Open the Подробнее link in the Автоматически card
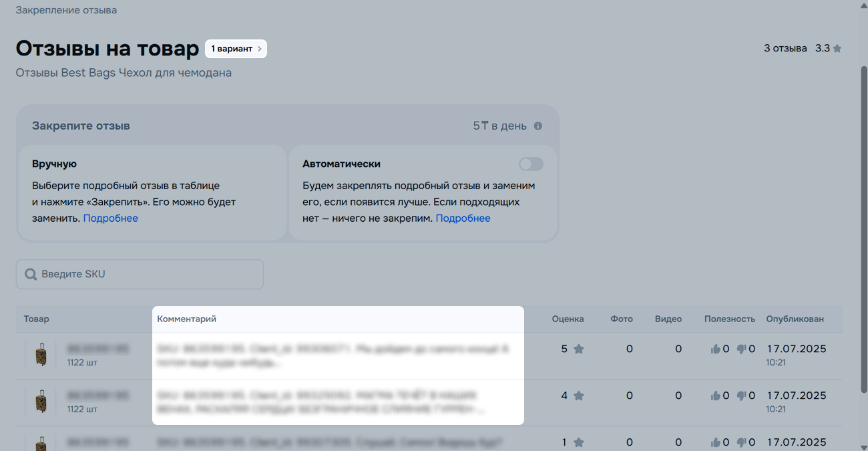Screen dimensions: 868x451 [x=463, y=218]
